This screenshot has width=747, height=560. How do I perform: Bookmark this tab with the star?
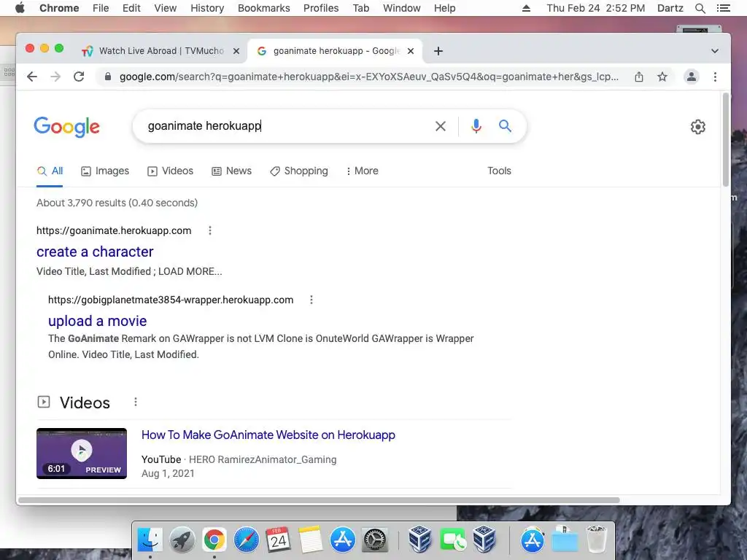click(662, 77)
